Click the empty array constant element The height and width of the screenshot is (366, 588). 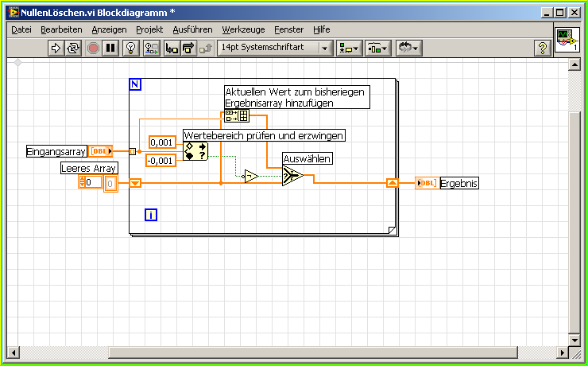(x=110, y=184)
